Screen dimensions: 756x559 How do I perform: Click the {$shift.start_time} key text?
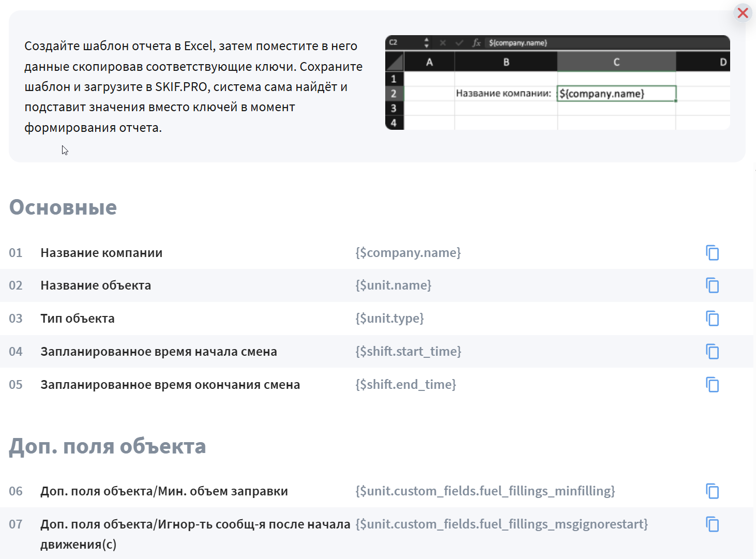click(x=408, y=352)
